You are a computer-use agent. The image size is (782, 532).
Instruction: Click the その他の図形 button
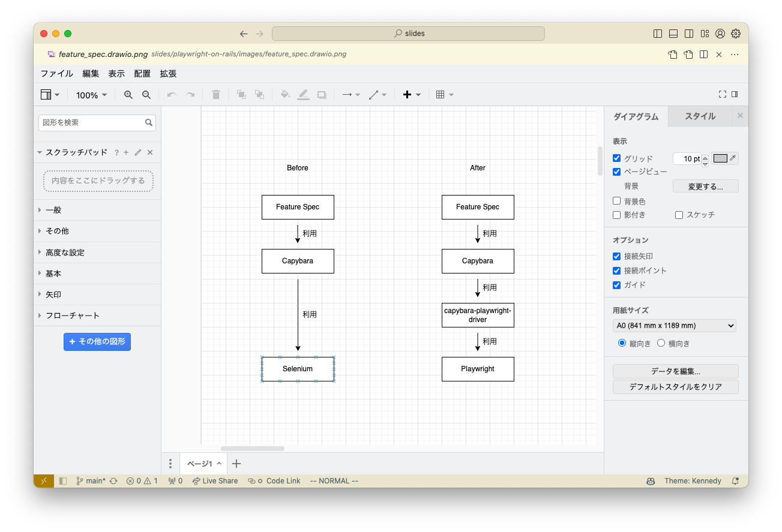pos(97,341)
